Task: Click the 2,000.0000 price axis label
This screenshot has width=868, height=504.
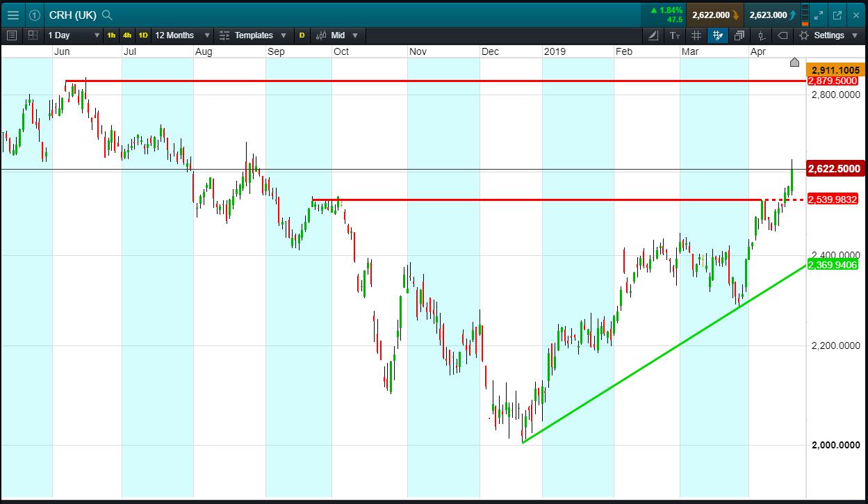Action: tap(836, 445)
